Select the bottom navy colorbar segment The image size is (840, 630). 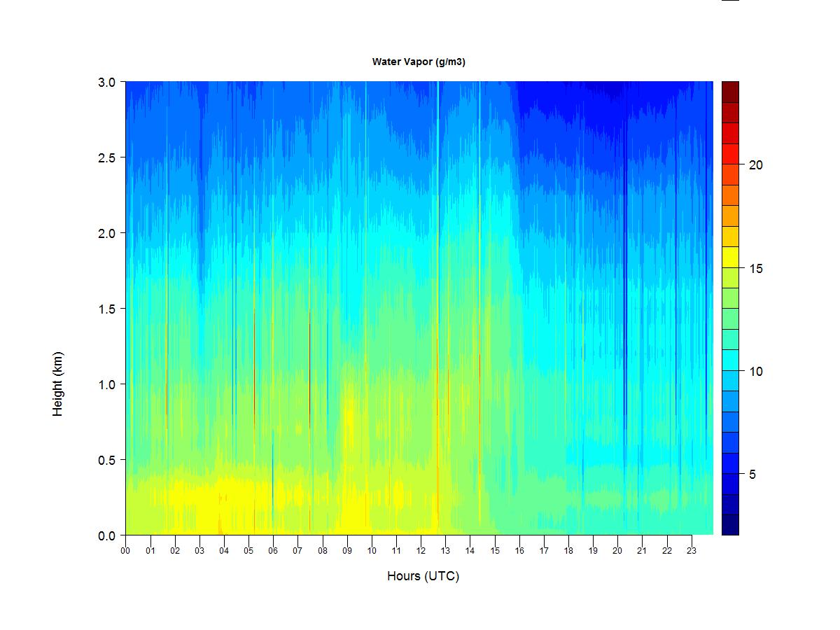(730, 525)
